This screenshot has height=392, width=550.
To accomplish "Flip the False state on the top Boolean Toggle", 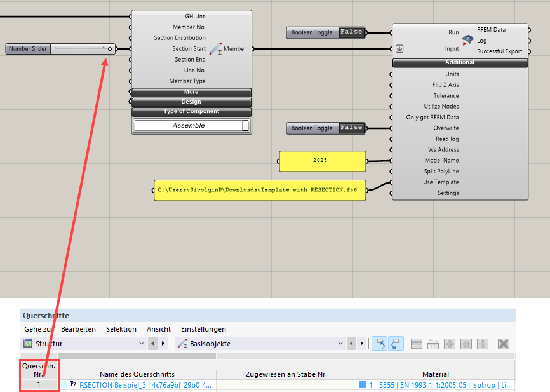I will (x=351, y=32).
